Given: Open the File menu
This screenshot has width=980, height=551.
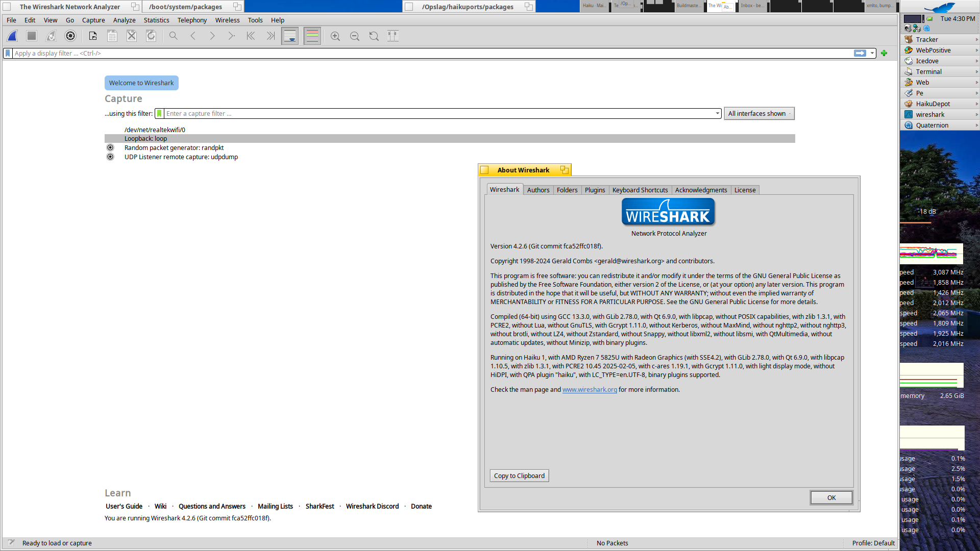Looking at the screenshot, I should tap(11, 20).
